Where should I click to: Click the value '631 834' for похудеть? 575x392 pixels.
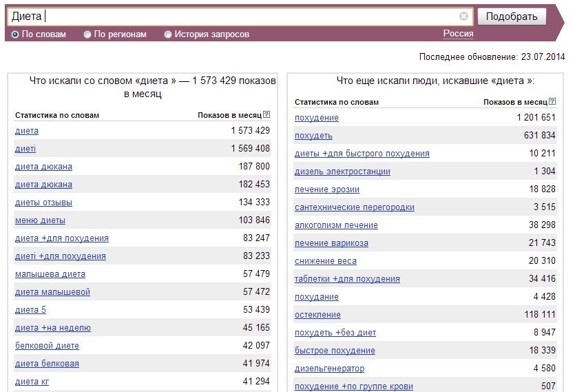540,136
